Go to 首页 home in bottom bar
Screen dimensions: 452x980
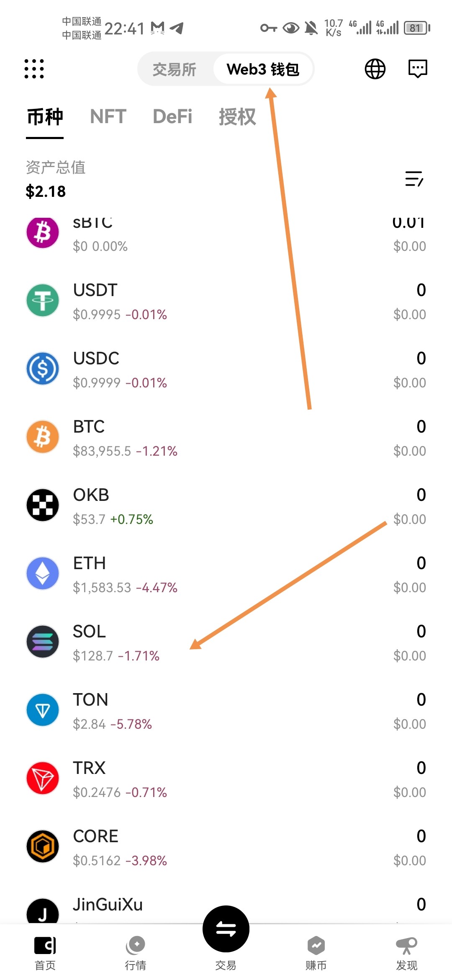[45, 952]
